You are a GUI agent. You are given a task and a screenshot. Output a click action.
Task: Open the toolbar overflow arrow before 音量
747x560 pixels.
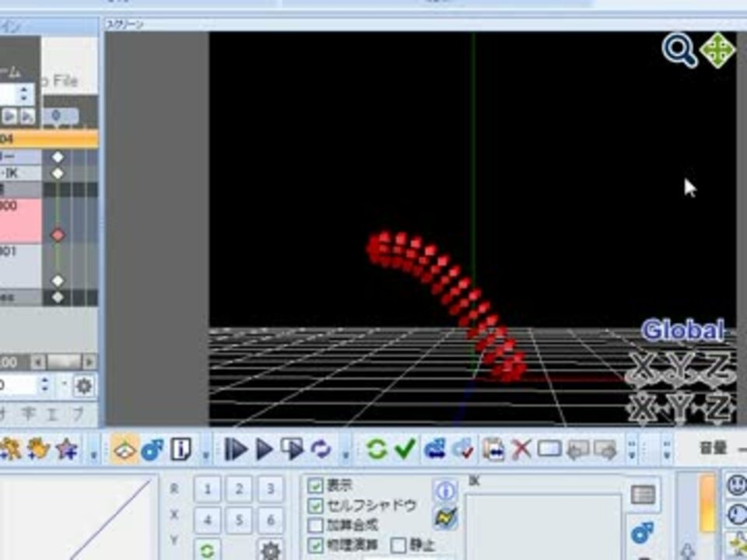[x=667, y=450]
